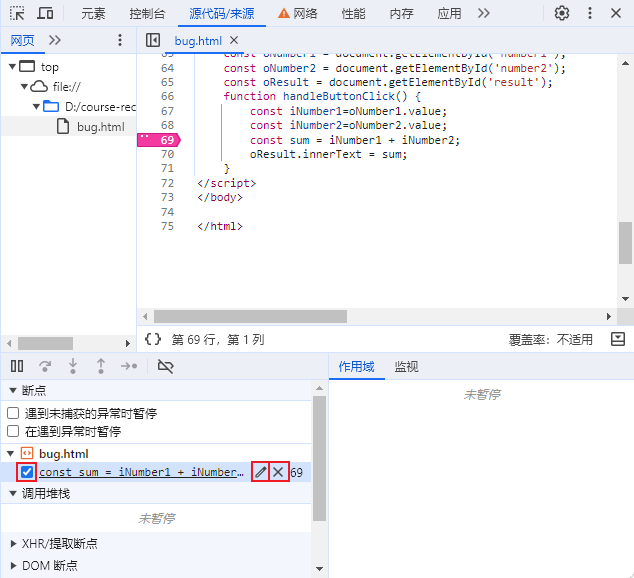Enable pause on uncaught exceptions checkbox
Screen dimensions: 634x578
click(x=13, y=413)
